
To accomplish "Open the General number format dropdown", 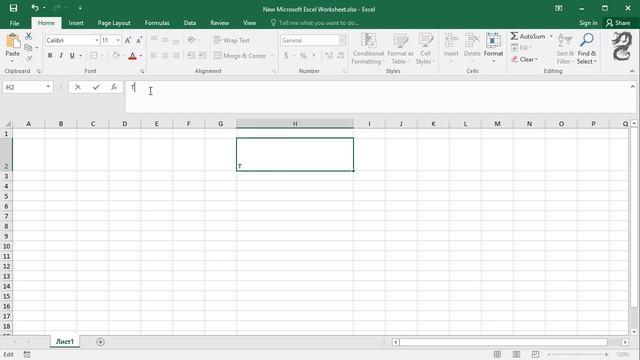I will click(x=342, y=40).
